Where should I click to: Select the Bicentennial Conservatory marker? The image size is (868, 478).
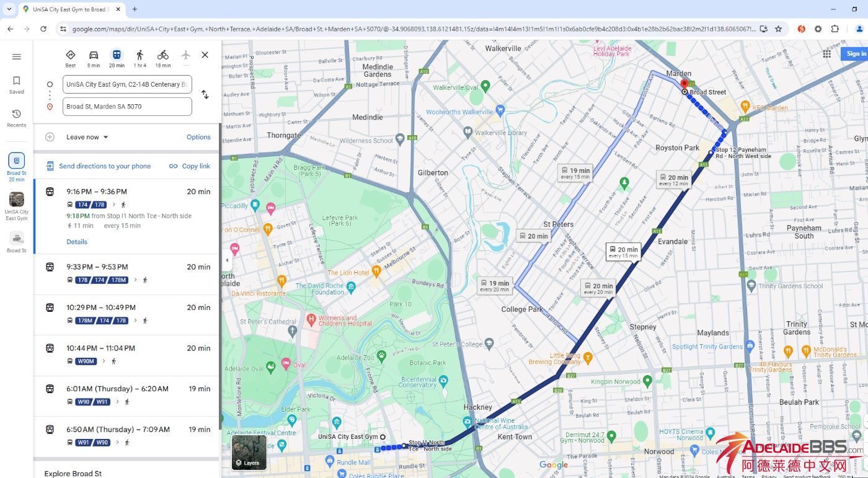[443, 381]
